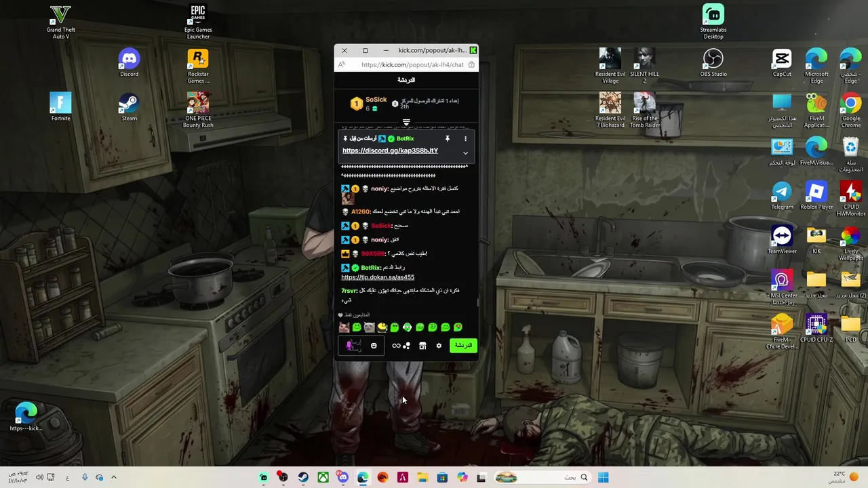Viewport: 868px width, 488px height.
Task: Click username 7rsvr in chat
Action: 349,291
